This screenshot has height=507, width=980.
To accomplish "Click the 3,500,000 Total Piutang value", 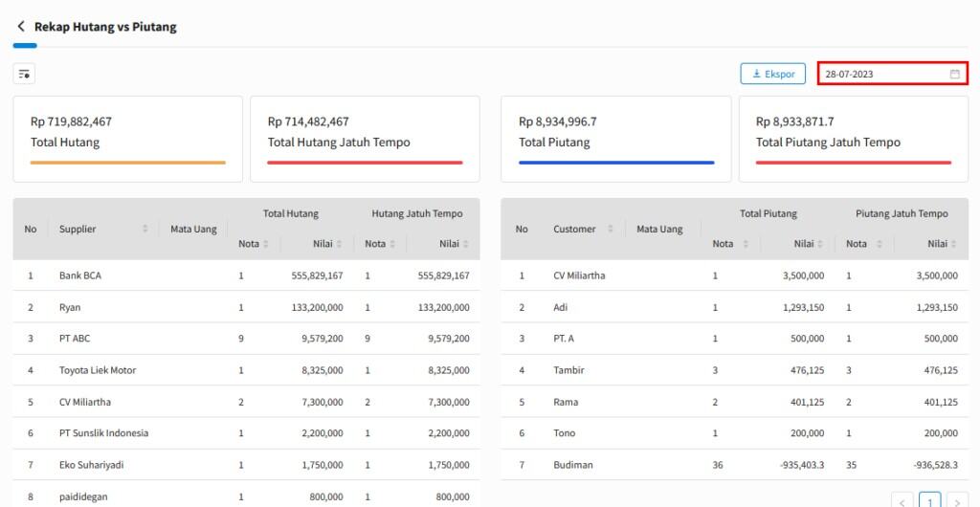I will 803,276.
